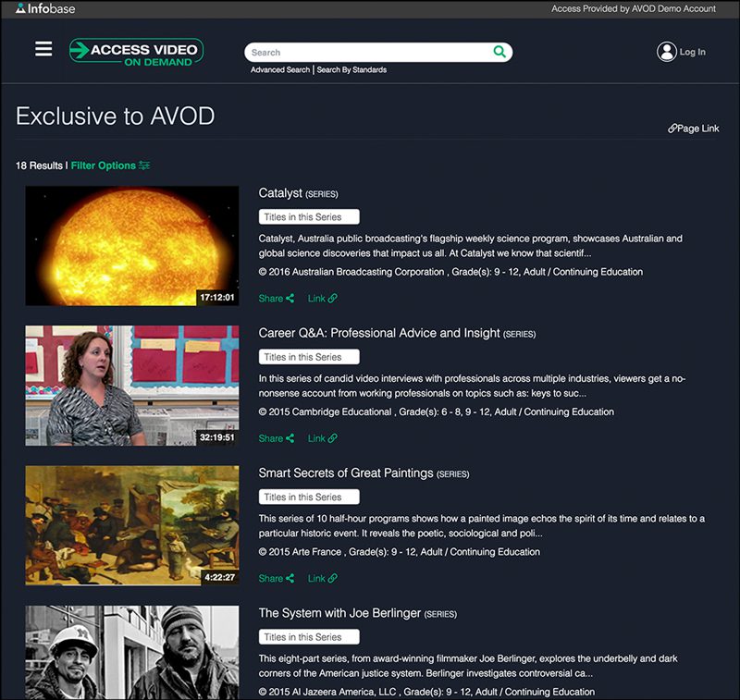
Task: Show Titles in this Series for The System
Action: [309, 637]
